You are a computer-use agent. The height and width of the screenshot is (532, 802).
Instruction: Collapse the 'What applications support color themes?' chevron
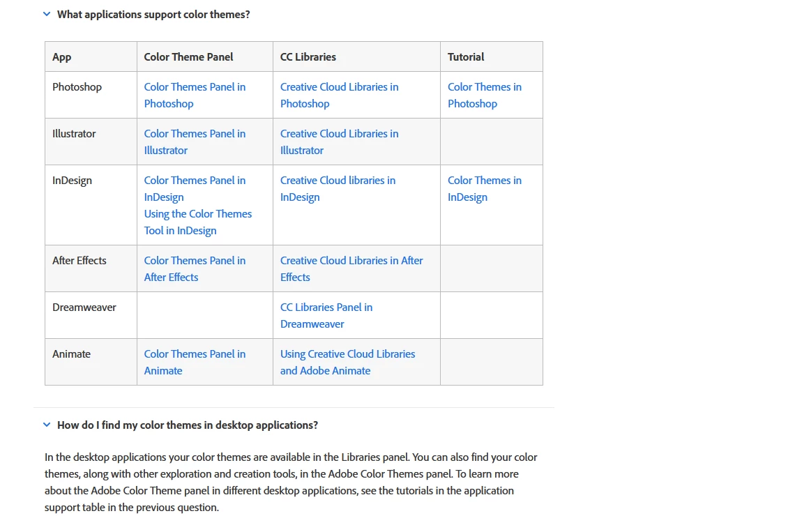point(47,15)
